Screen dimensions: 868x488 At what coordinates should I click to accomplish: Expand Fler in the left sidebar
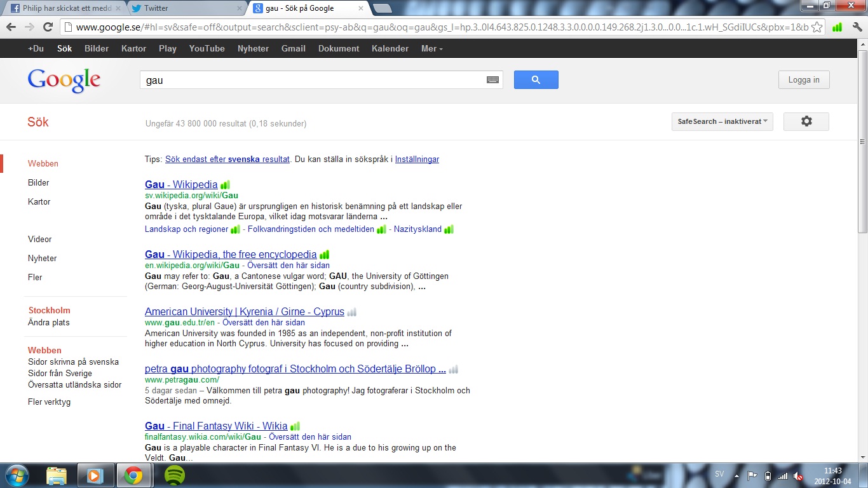pos(35,277)
